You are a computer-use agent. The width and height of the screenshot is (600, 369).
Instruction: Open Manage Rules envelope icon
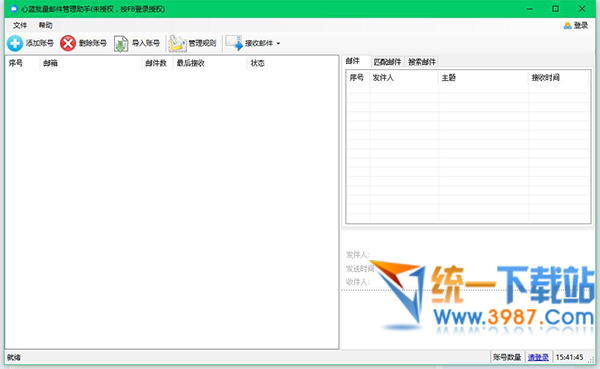pyautogui.click(x=178, y=43)
